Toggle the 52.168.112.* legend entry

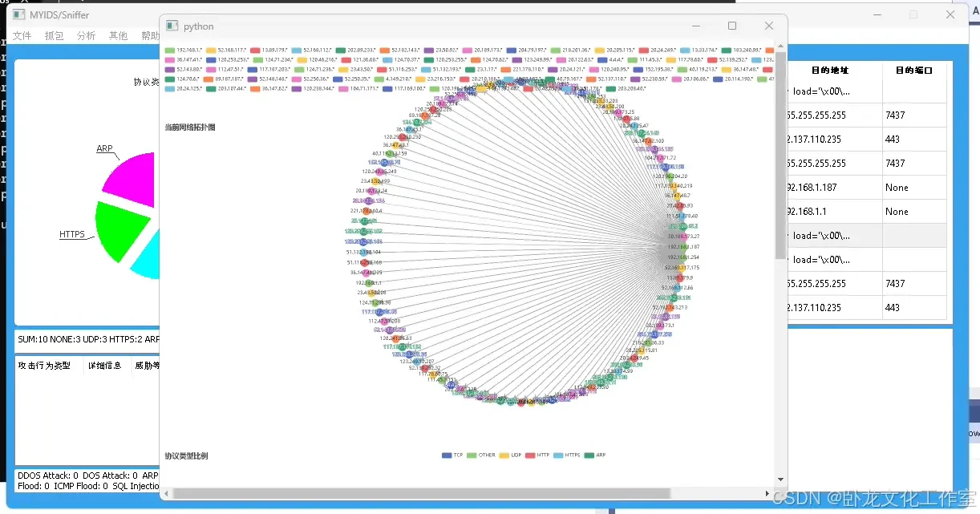tap(313, 50)
